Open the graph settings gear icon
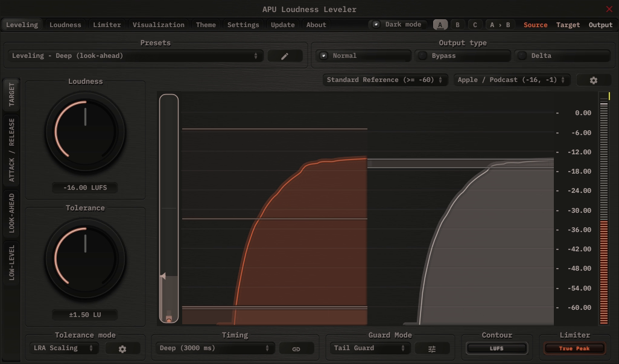The image size is (619, 364). pos(593,80)
